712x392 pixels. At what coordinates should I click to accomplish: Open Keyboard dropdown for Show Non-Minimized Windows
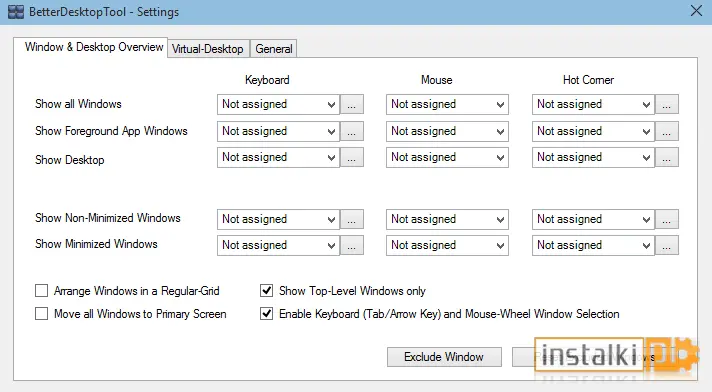[x=278, y=219]
